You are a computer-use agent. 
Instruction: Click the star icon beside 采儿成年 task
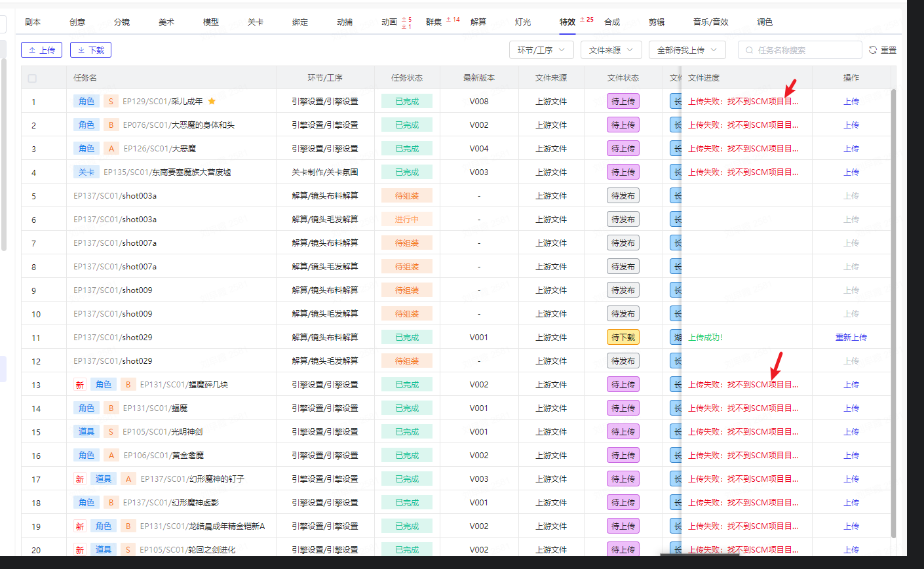point(212,102)
